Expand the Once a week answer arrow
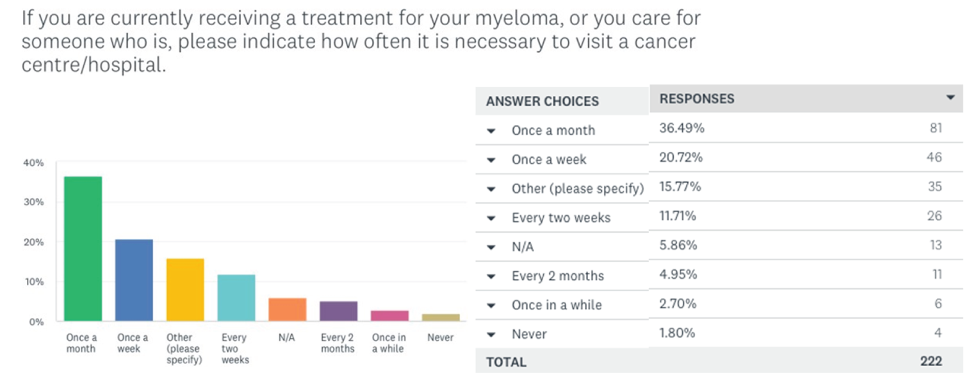Viewport: 980px width, 382px height. (491, 160)
